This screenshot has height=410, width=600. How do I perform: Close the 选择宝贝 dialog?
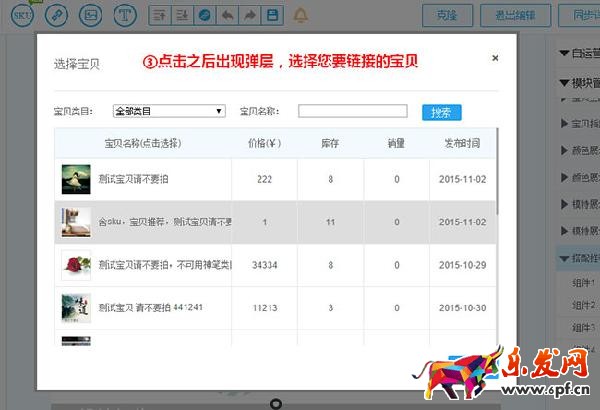pyautogui.click(x=495, y=58)
